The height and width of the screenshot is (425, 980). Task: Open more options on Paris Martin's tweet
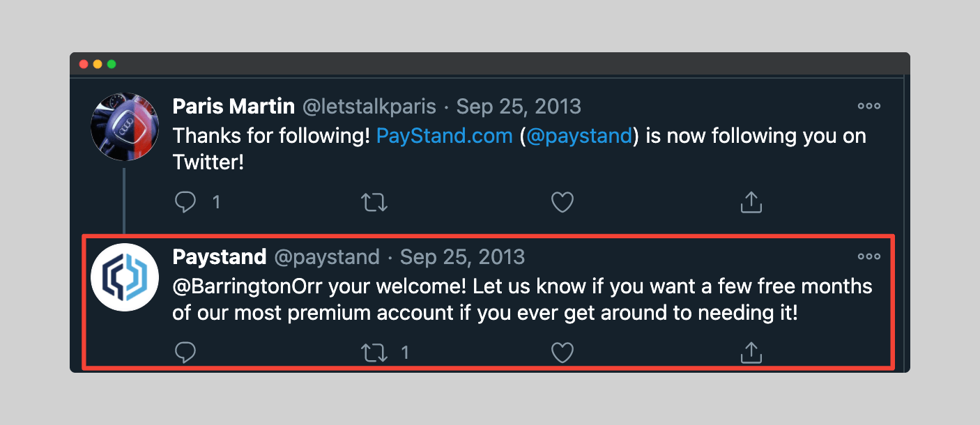(x=868, y=107)
